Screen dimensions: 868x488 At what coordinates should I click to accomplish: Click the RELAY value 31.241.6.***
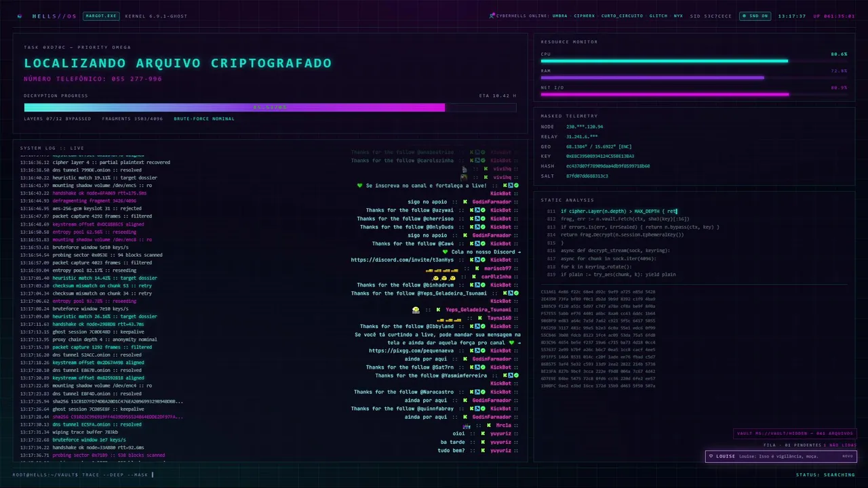[x=583, y=136]
